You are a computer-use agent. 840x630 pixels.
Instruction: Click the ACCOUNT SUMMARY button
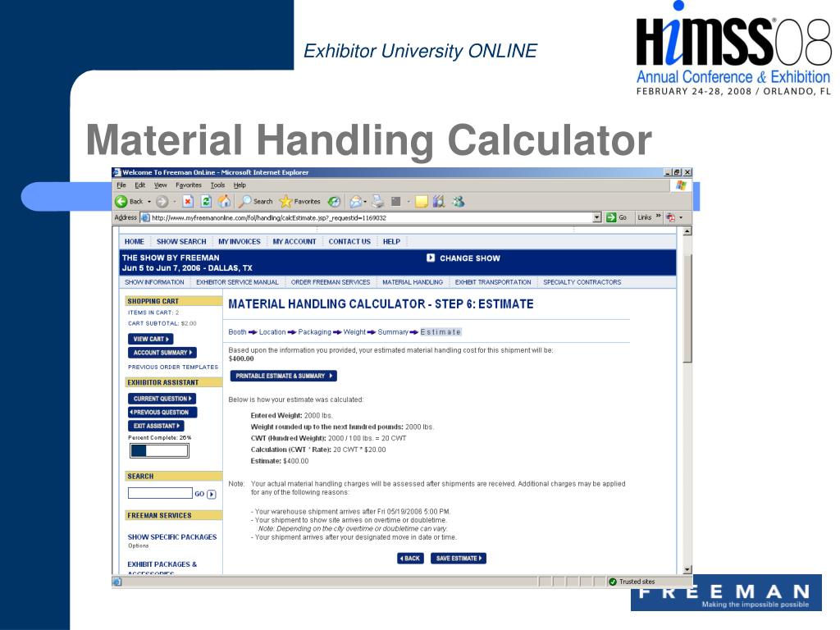click(162, 353)
